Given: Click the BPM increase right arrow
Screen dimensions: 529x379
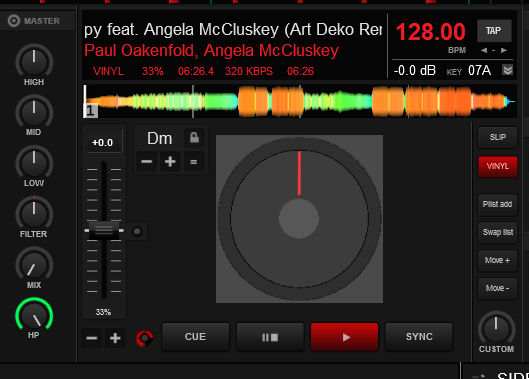Looking at the screenshot, I should click(x=504, y=50).
